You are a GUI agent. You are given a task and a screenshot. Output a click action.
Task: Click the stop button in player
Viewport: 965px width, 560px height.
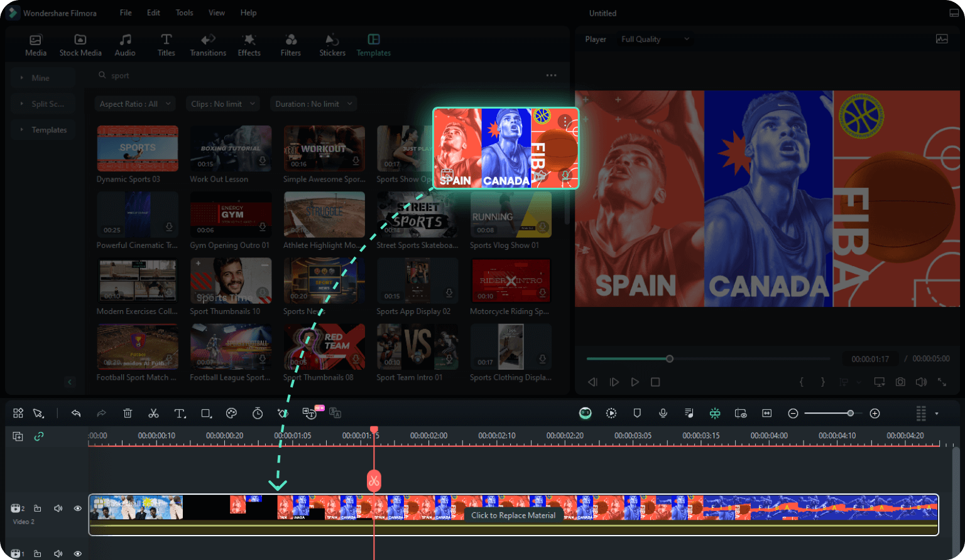click(655, 382)
